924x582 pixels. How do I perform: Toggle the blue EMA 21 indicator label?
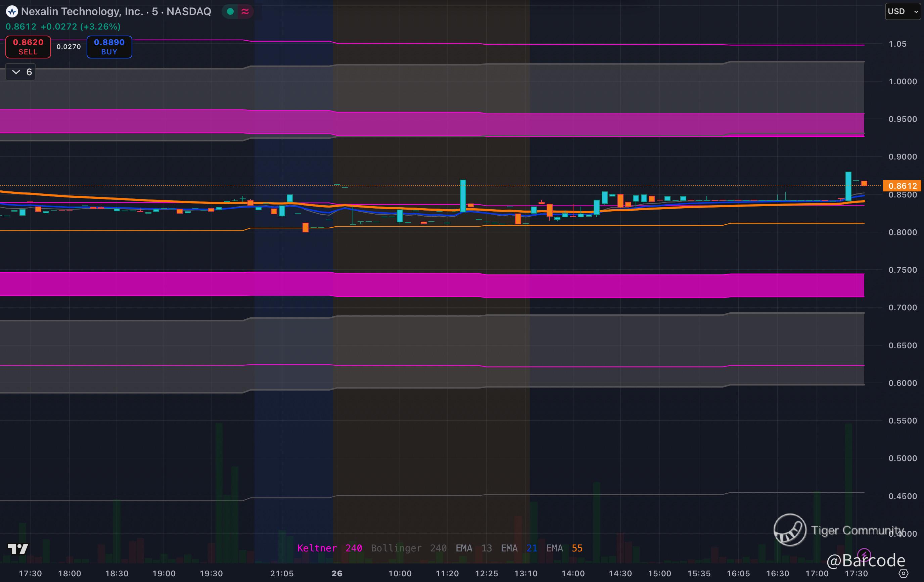pos(519,548)
